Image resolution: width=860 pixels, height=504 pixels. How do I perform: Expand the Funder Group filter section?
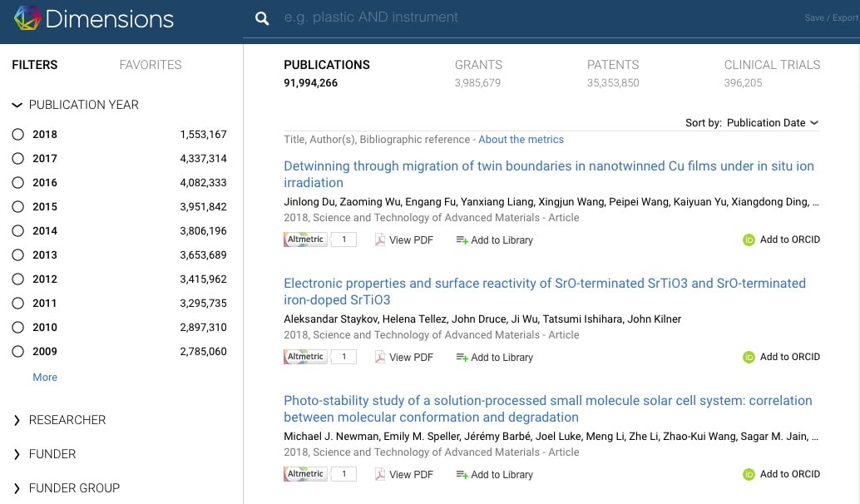17,488
